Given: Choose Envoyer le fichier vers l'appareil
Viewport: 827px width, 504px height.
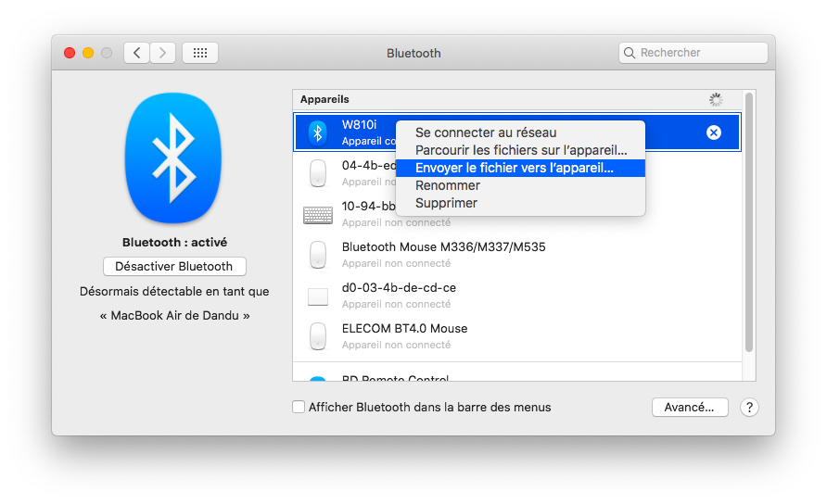Looking at the screenshot, I should point(520,169).
